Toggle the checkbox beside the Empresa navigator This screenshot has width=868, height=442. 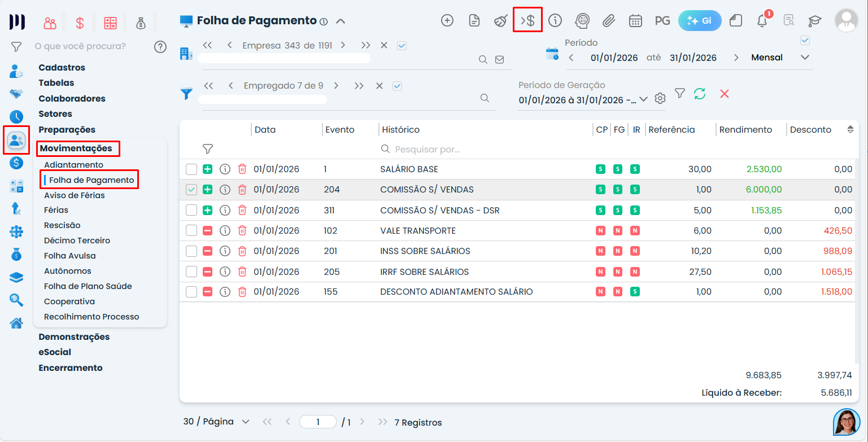(x=402, y=45)
